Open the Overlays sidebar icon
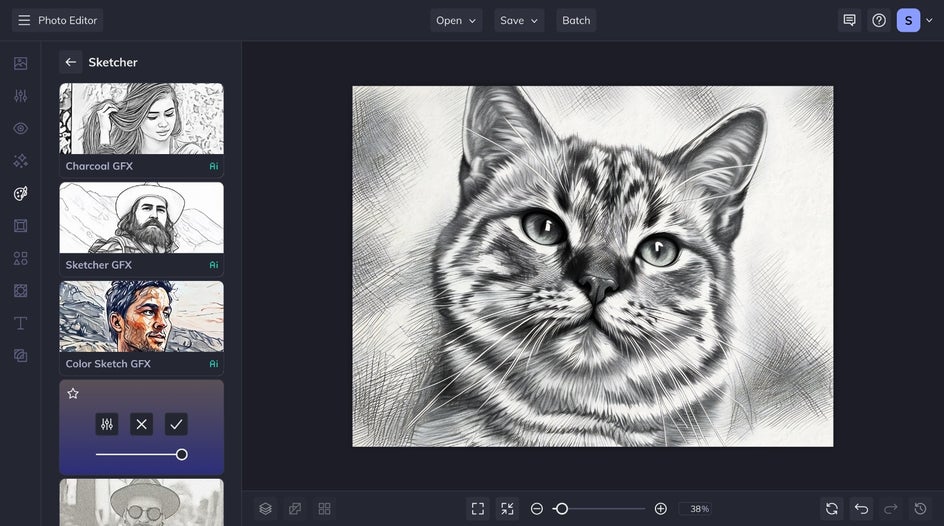944x526 pixels. (x=20, y=356)
